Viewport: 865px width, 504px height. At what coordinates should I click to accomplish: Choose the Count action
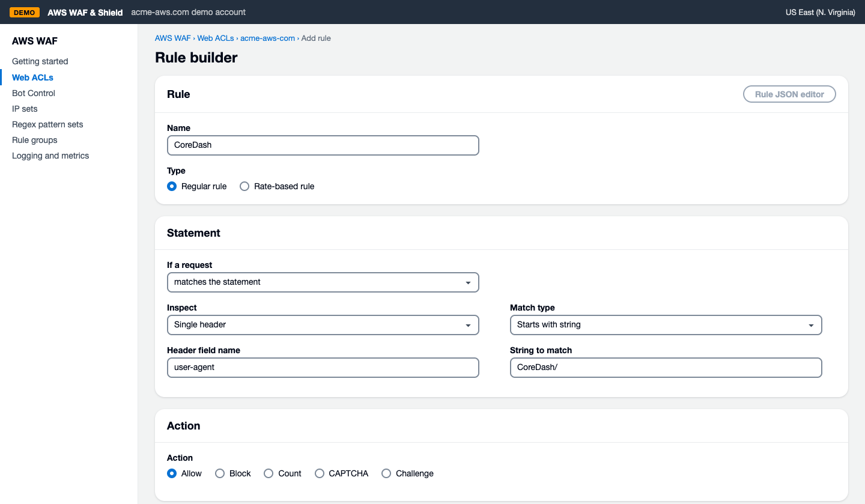pyautogui.click(x=269, y=473)
